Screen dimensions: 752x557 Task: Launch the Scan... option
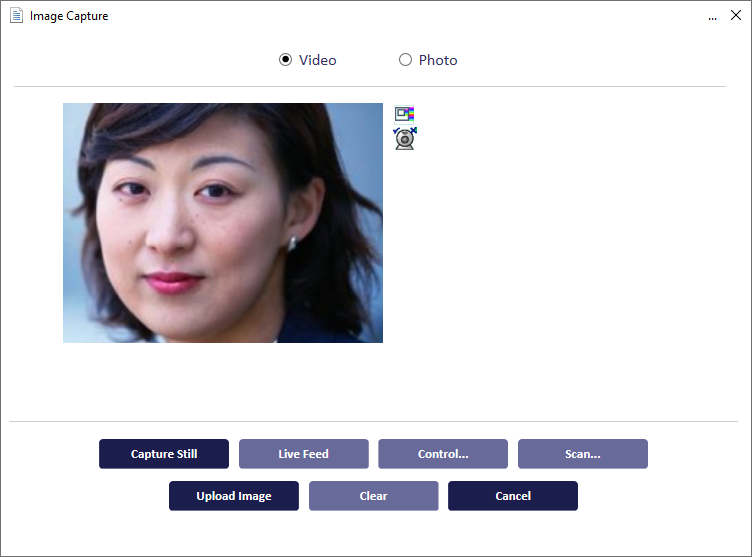[582, 454]
